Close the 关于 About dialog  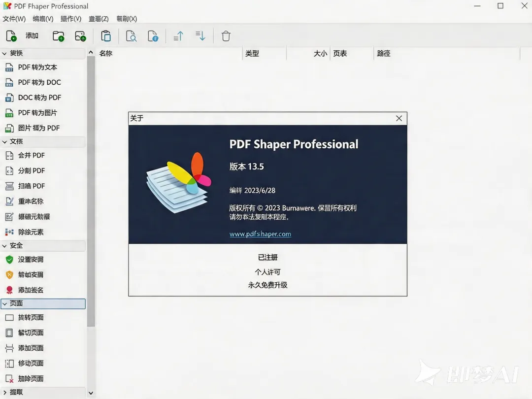coord(399,118)
